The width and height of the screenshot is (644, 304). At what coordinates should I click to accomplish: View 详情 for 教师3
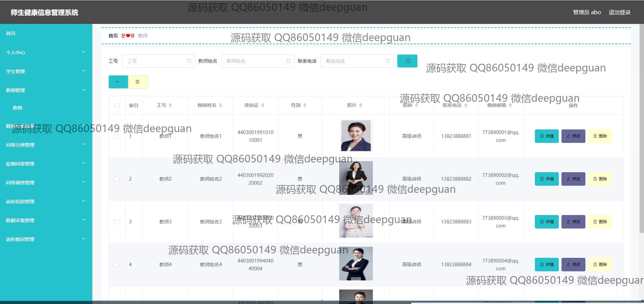(547, 222)
